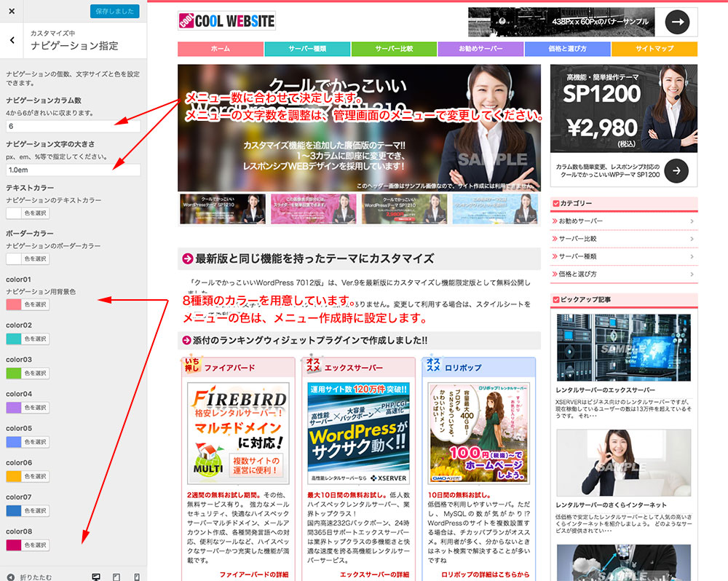Click the ピックアップ記事 heading check icon

coord(555,299)
